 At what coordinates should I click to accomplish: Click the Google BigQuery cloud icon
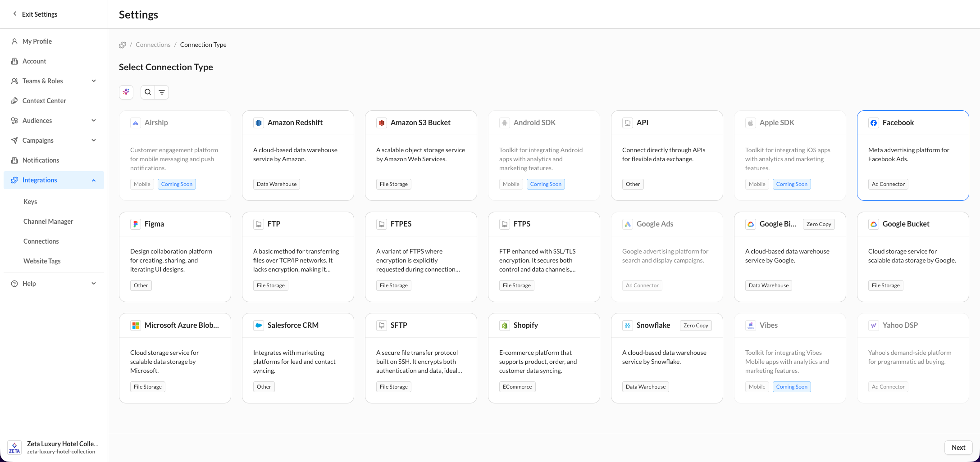pyautogui.click(x=751, y=224)
